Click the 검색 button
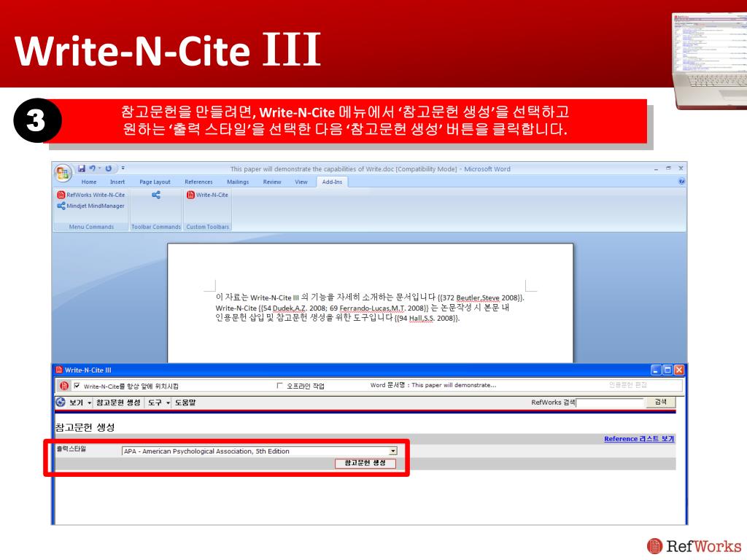This screenshot has width=747, height=560. 660,402
